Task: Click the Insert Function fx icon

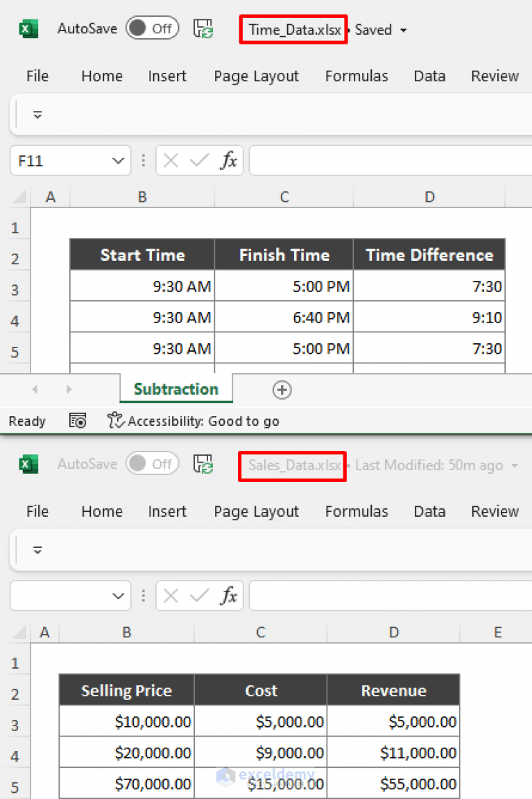Action: click(x=230, y=160)
